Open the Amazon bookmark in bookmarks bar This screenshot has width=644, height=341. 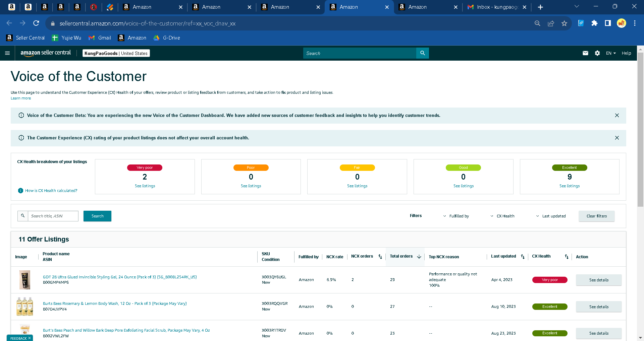coord(132,38)
